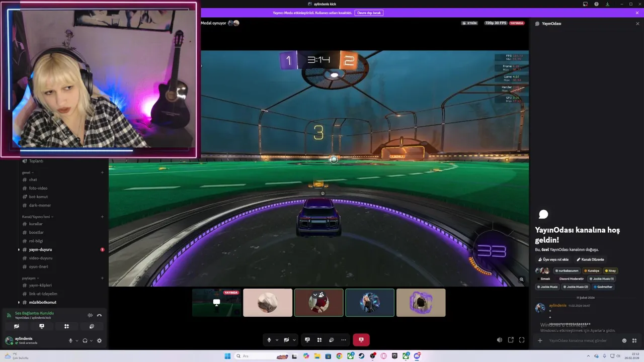Expand output device options beside headphones
This screenshot has height=362, width=644.
coord(91,340)
